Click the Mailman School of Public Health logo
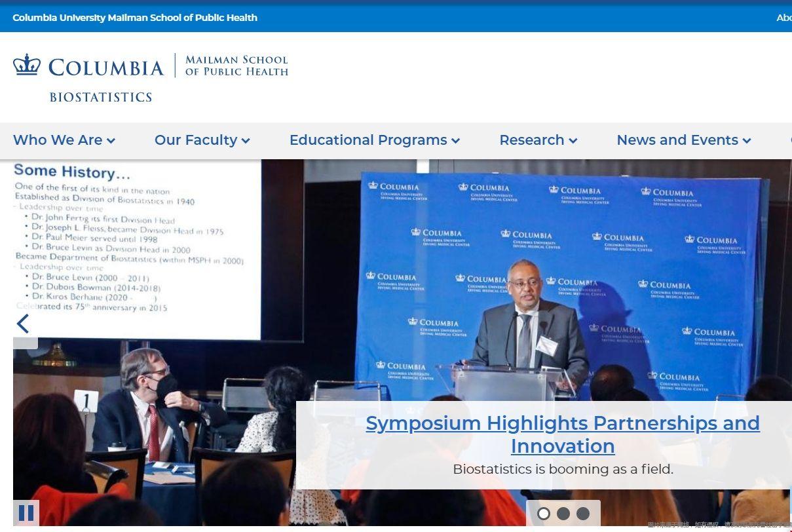 pyautogui.click(x=237, y=66)
